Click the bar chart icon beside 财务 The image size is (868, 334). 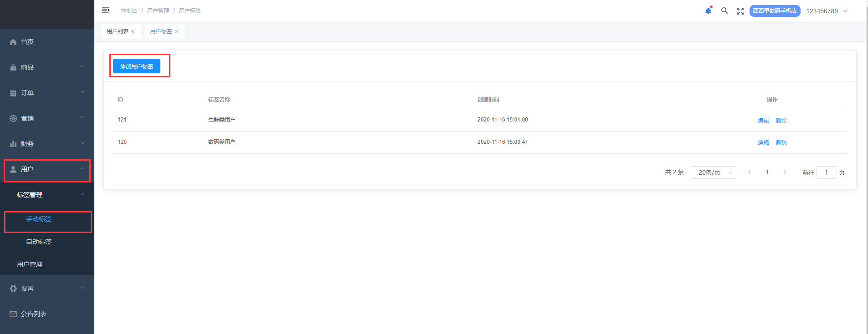pyautogui.click(x=13, y=144)
